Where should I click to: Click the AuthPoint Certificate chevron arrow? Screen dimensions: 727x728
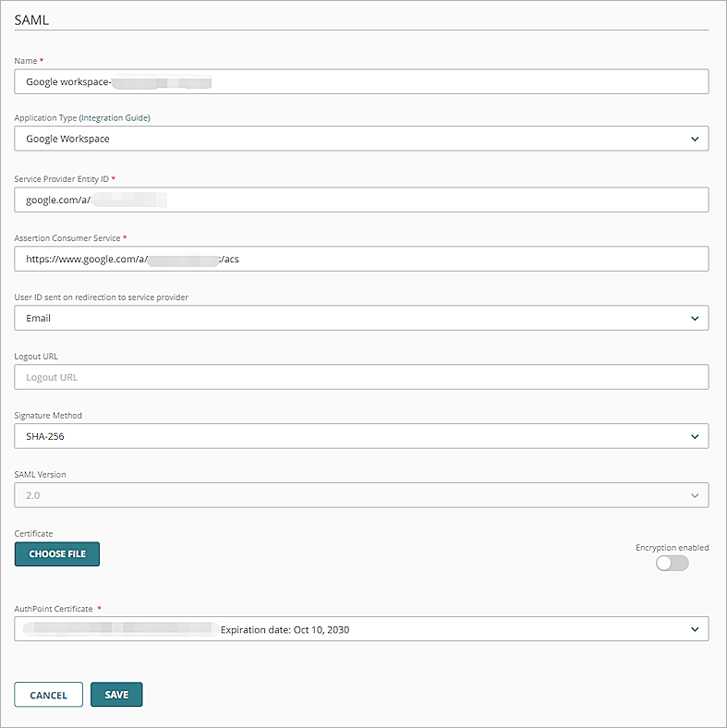click(x=695, y=629)
